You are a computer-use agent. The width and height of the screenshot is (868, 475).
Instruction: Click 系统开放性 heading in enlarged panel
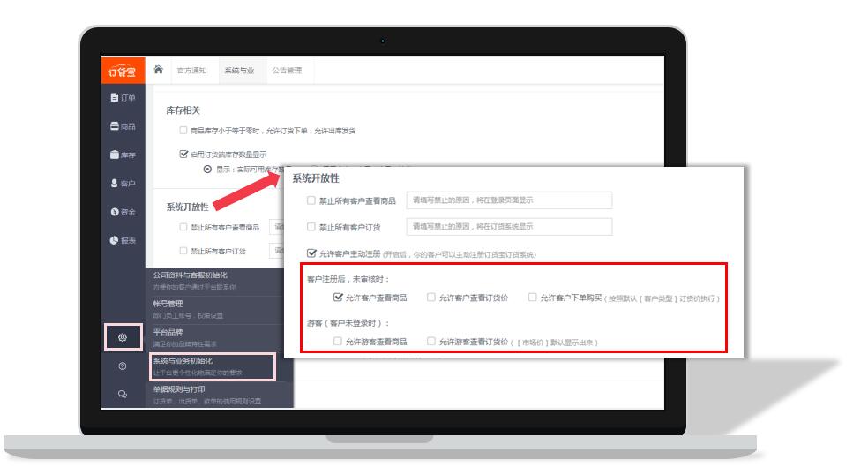[316, 178]
